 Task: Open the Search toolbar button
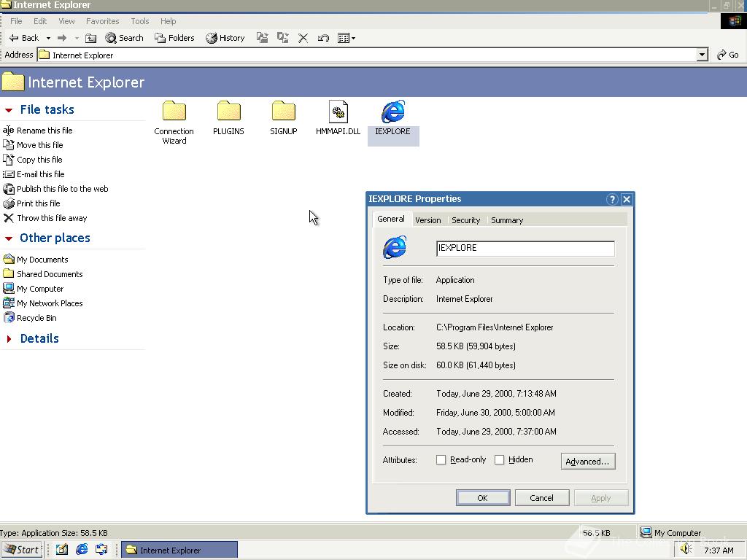point(124,38)
